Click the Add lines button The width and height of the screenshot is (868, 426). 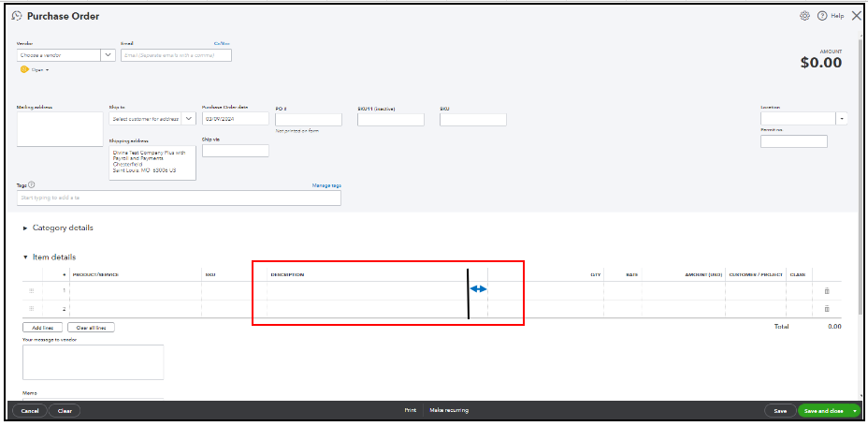tap(42, 328)
